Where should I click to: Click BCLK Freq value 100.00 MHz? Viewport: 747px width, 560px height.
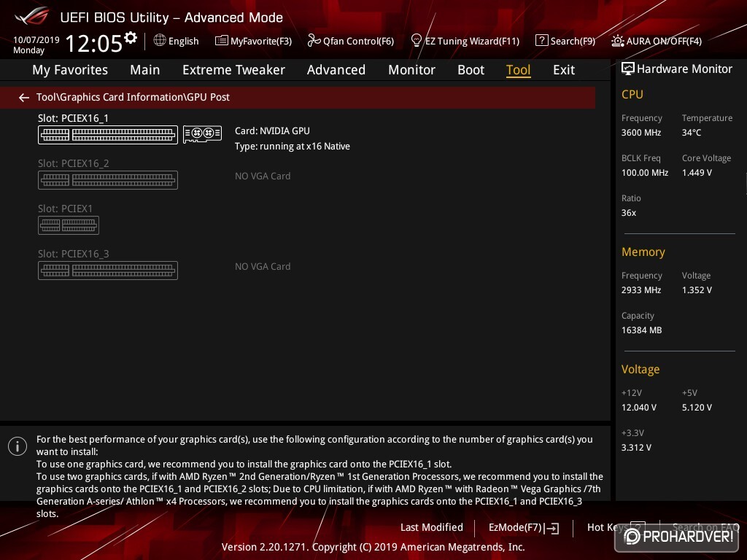point(645,173)
